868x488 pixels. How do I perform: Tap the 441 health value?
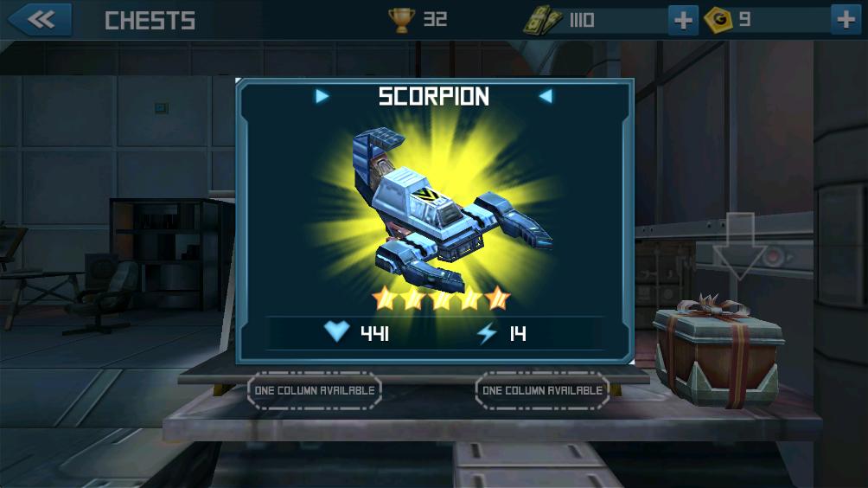point(374,333)
